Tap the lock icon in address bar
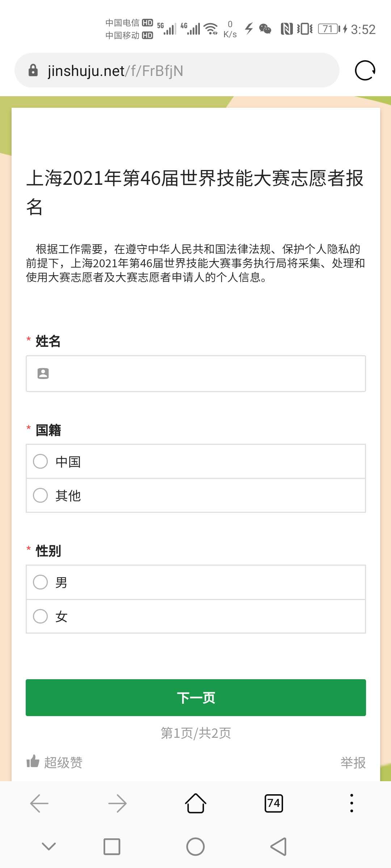Image resolution: width=391 pixels, height=868 pixels. 33,71
